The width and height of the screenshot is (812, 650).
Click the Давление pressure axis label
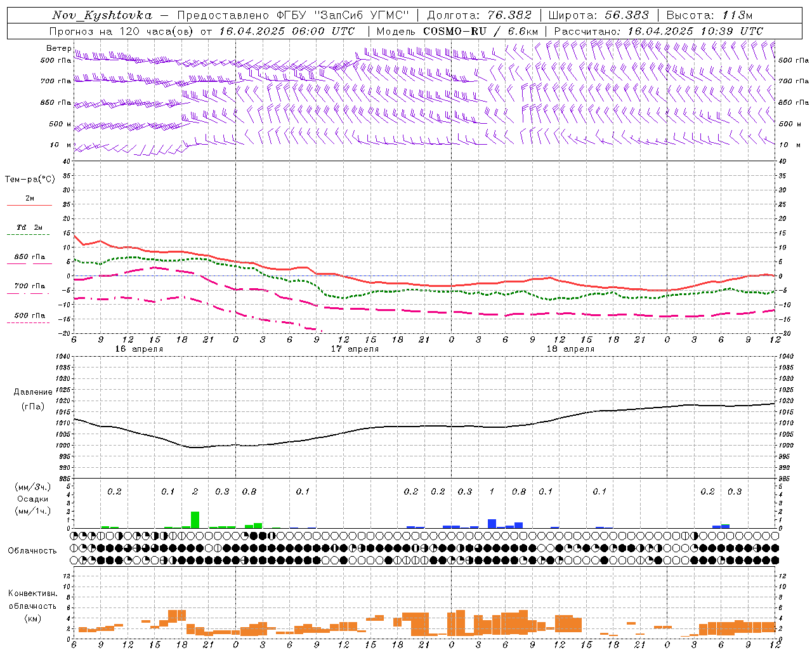tap(33, 392)
